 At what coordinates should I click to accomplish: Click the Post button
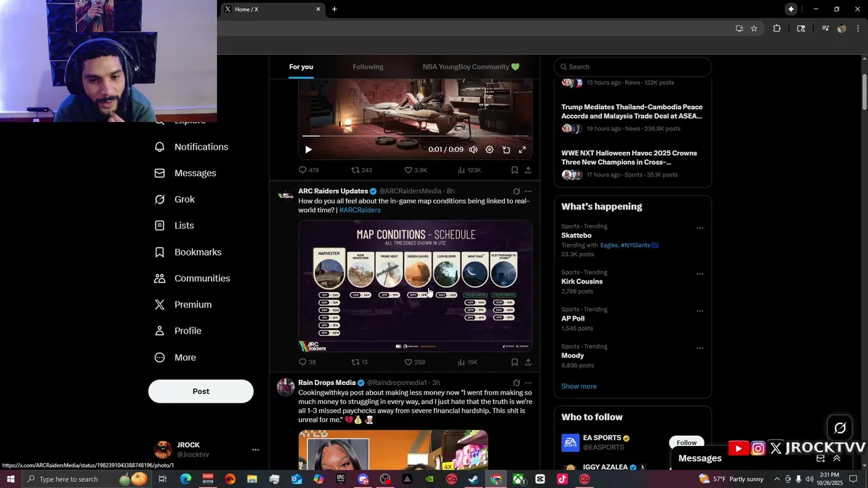(x=201, y=391)
